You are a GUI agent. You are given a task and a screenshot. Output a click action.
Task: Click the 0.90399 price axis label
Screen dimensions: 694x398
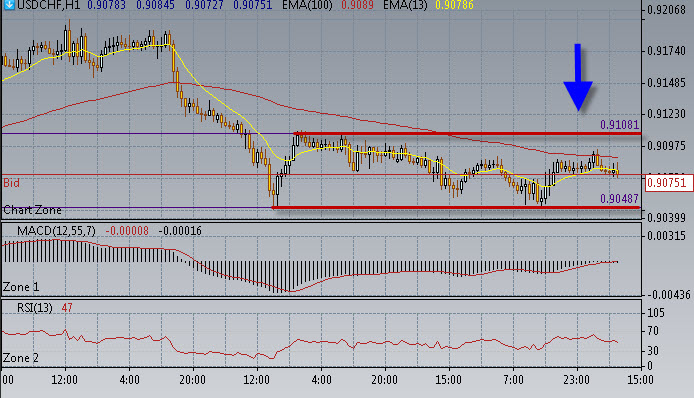coord(666,217)
